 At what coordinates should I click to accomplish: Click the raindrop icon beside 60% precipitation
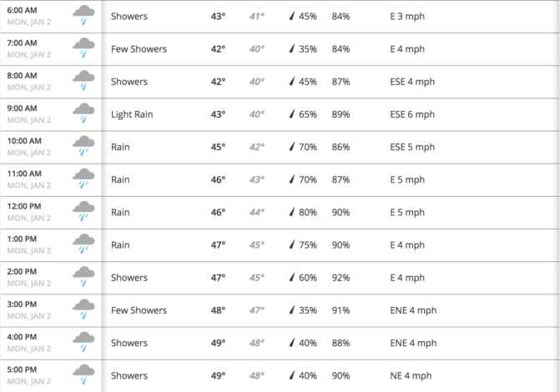pyautogui.click(x=293, y=278)
